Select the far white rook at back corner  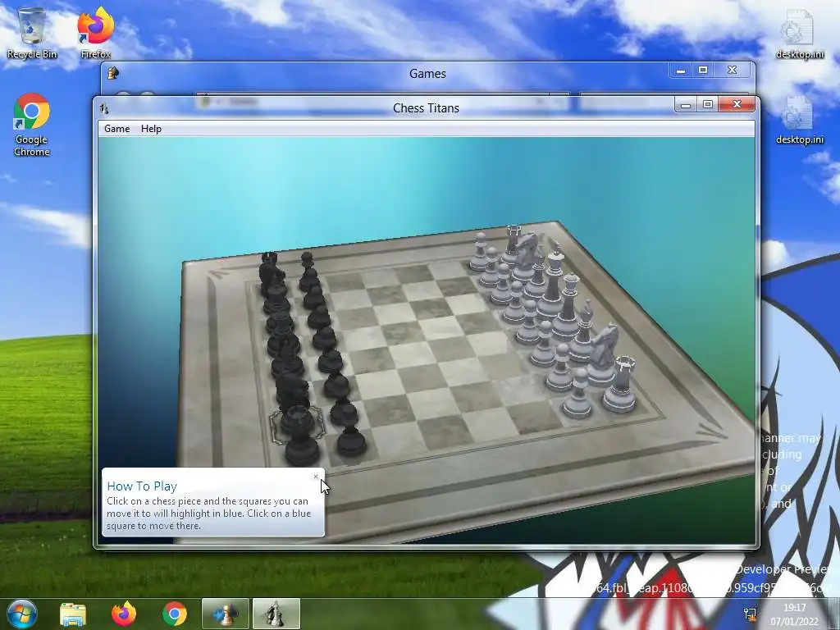(x=514, y=245)
